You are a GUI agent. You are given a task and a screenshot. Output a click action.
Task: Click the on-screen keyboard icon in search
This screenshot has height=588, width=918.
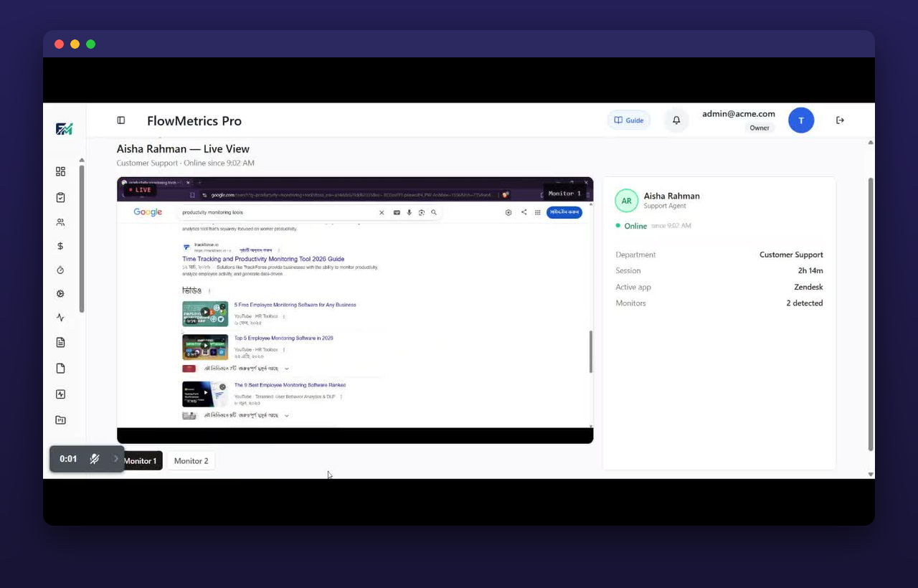click(397, 212)
